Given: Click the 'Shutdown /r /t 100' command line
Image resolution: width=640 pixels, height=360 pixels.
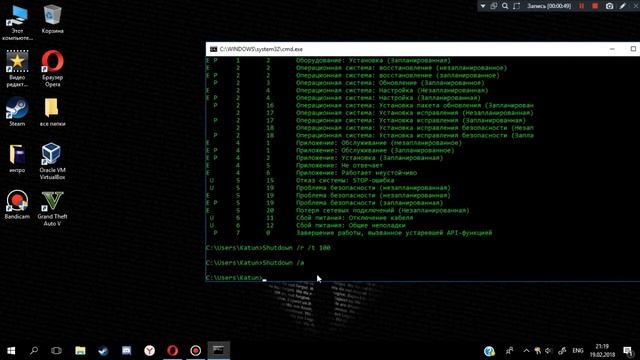Looking at the screenshot, I should click(x=268, y=248).
